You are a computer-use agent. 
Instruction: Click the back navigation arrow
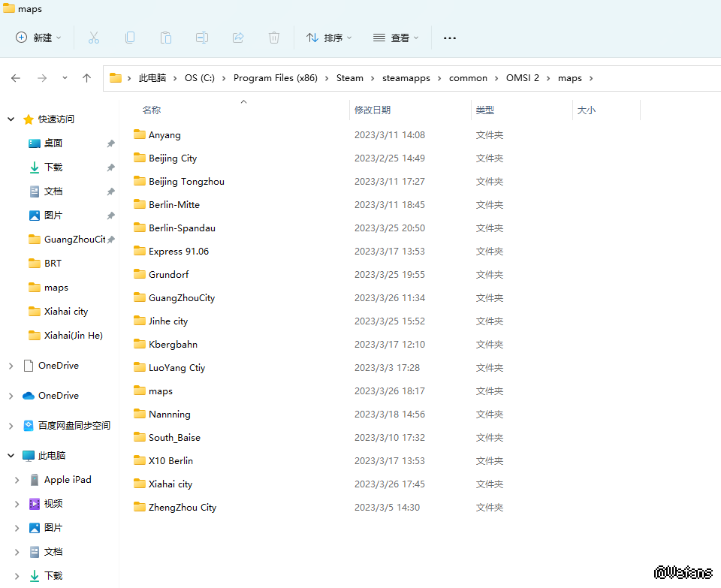[x=16, y=78]
